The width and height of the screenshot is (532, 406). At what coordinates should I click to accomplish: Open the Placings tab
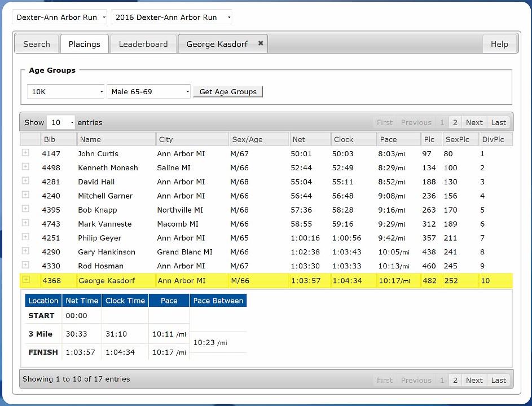pyautogui.click(x=84, y=44)
